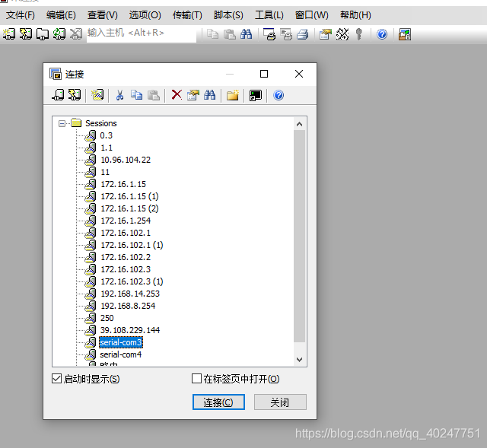The width and height of the screenshot is (487, 448).
Task: Select the 172.16.102.2 session
Action: pos(126,257)
